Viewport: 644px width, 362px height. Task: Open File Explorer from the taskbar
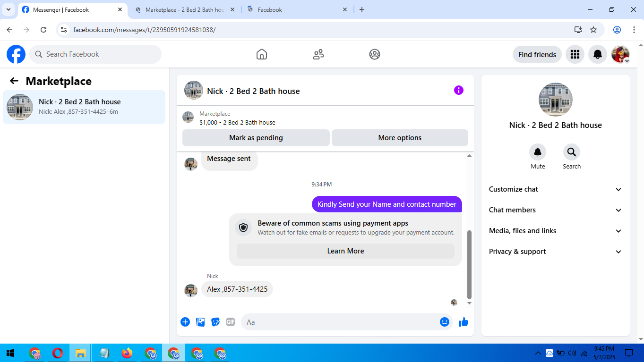point(81,353)
